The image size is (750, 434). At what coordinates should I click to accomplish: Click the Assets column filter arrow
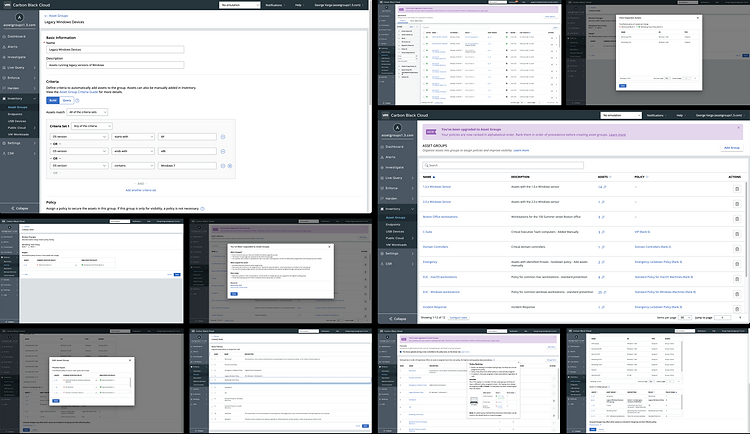[610, 177]
